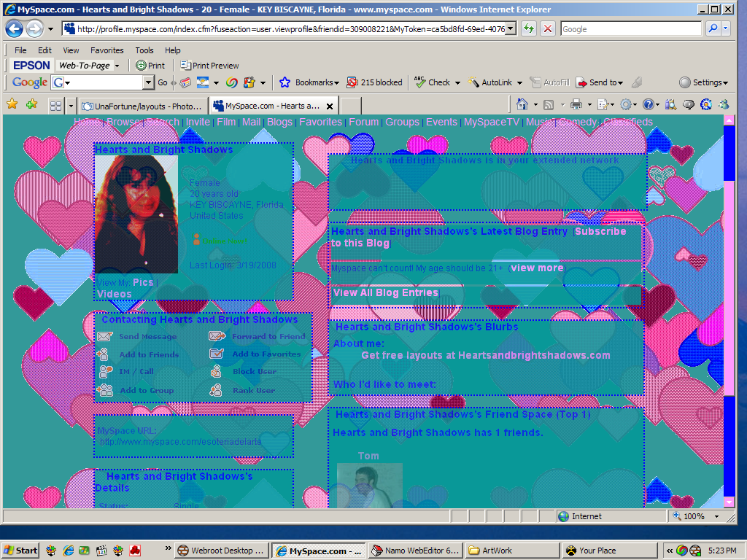Click the Groups navigation link

[x=402, y=122]
